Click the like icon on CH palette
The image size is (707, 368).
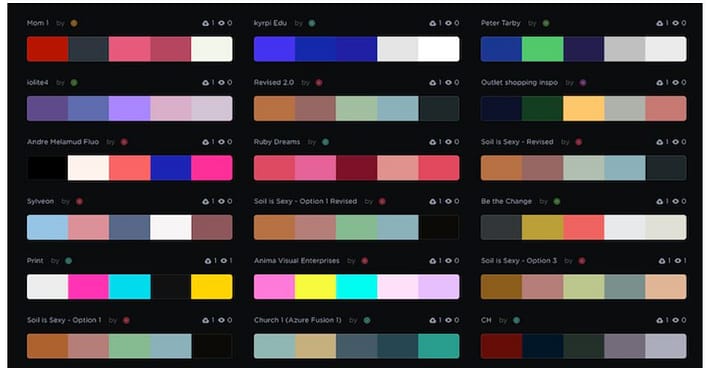pyautogui.click(x=660, y=320)
